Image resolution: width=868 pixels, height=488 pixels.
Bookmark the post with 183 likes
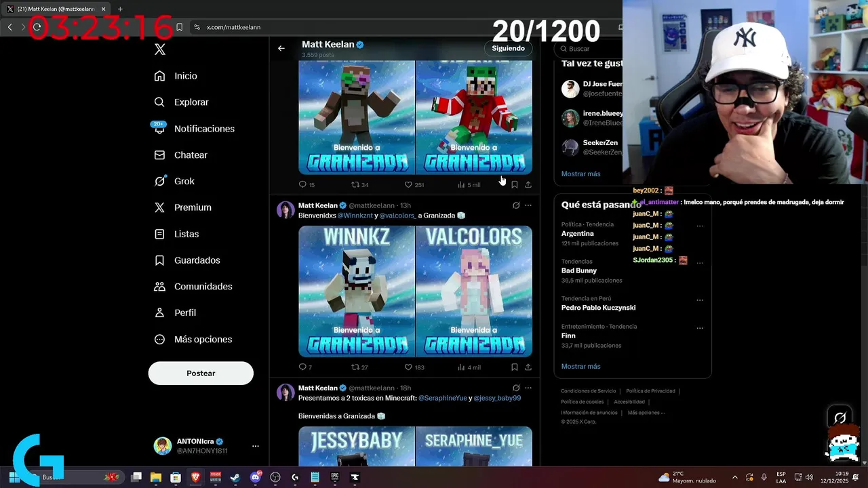515,367
